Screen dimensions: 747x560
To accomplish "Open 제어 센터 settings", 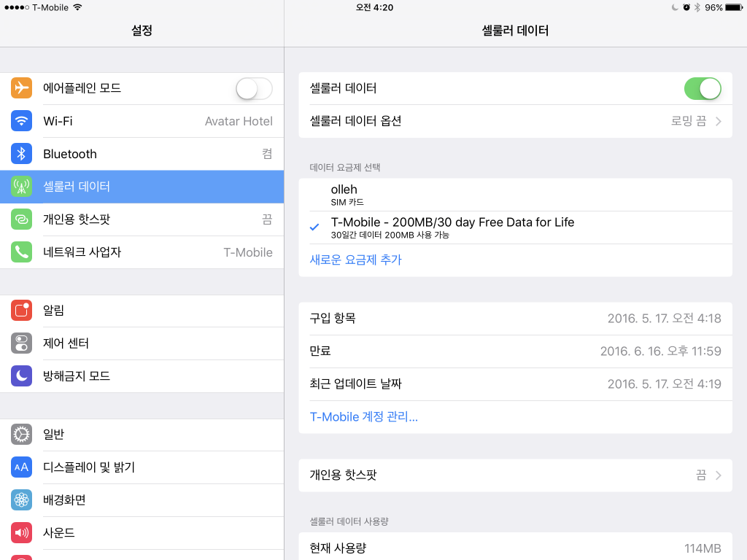I will point(142,344).
